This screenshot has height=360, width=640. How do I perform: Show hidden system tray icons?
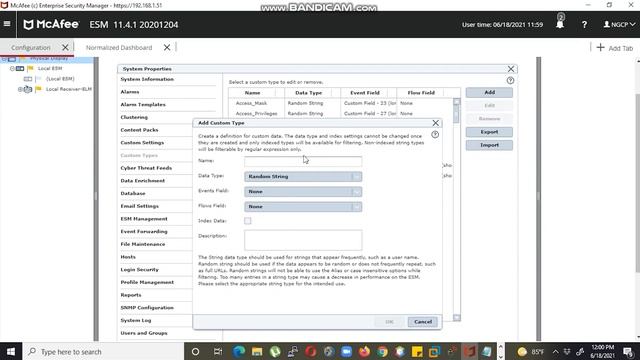(556, 351)
